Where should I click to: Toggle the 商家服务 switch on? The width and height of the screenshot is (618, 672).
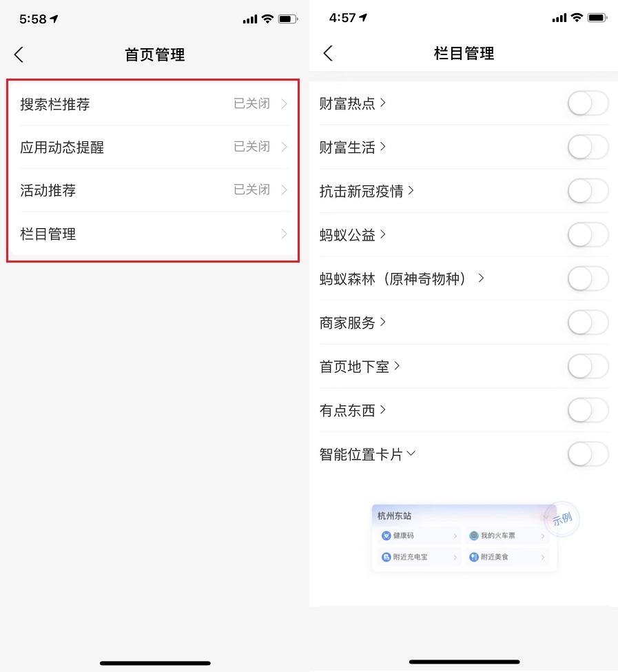click(588, 323)
